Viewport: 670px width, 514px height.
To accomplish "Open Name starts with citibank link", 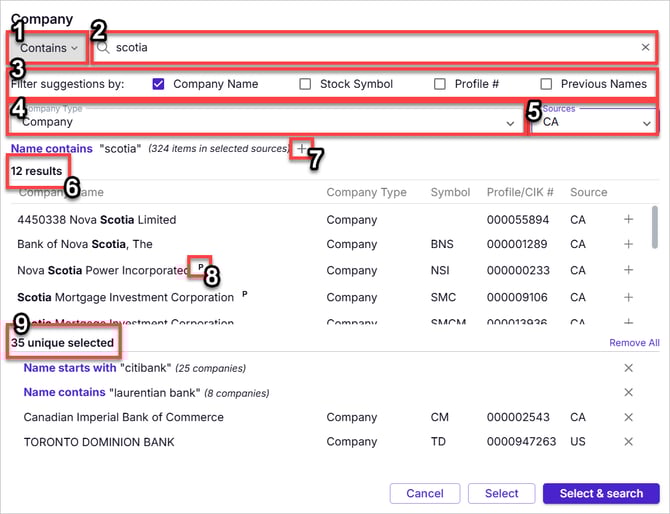I will [x=70, y=368].
